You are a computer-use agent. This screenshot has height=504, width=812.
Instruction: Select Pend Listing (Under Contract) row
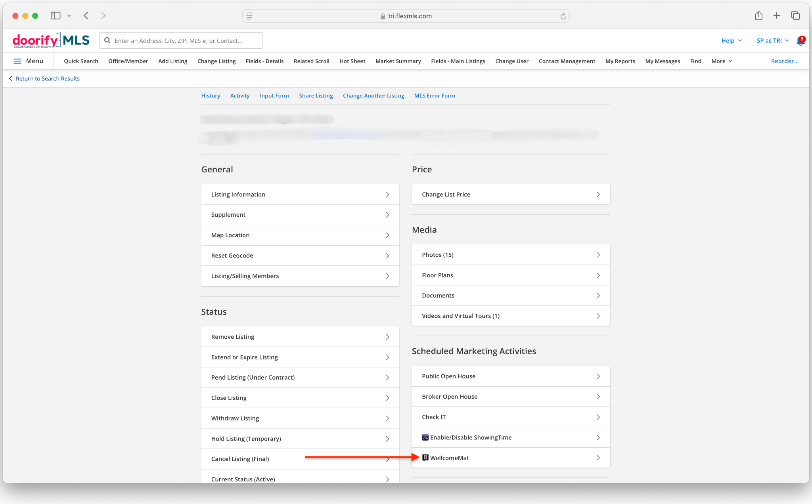[x=300, y=378]
